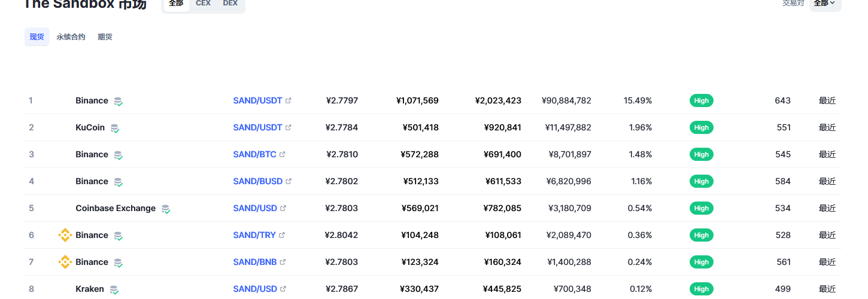
Task: Click Binance name in the SAND/BUSD row
Action: tap(92, 181)
